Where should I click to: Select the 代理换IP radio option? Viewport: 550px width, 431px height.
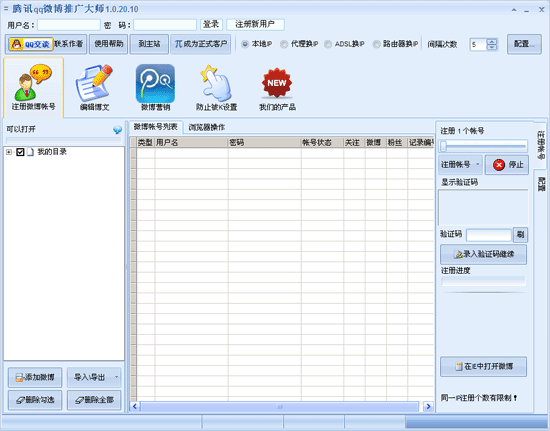[284, 44]
